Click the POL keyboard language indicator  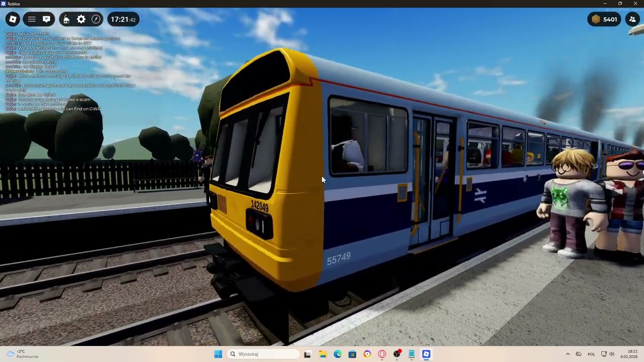[x=591, y=354]
